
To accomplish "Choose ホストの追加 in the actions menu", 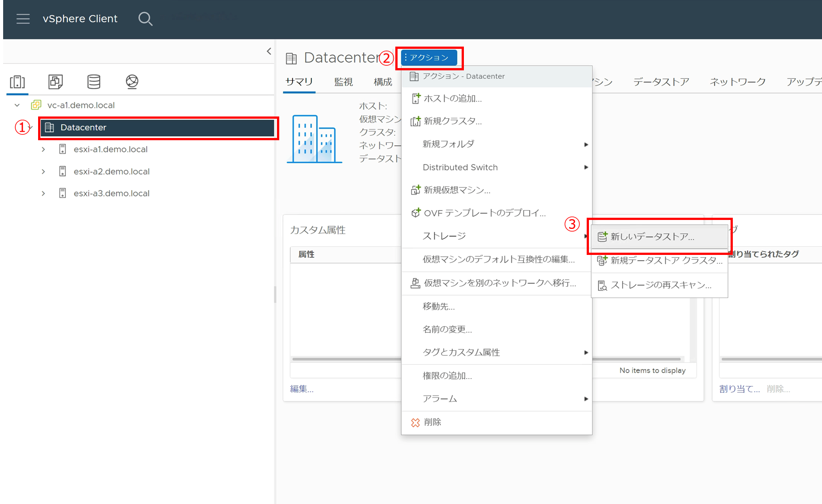I will (452, 99).
